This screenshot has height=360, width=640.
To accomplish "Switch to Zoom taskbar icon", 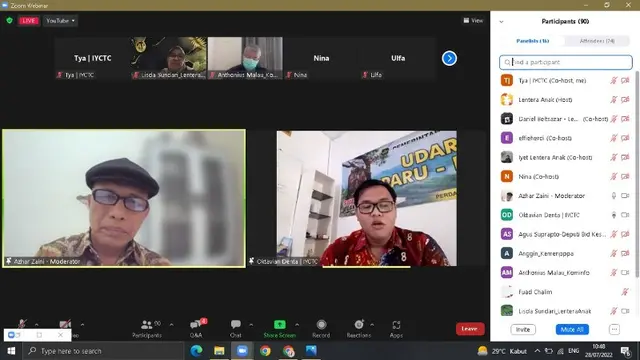I will click(242, 351).
